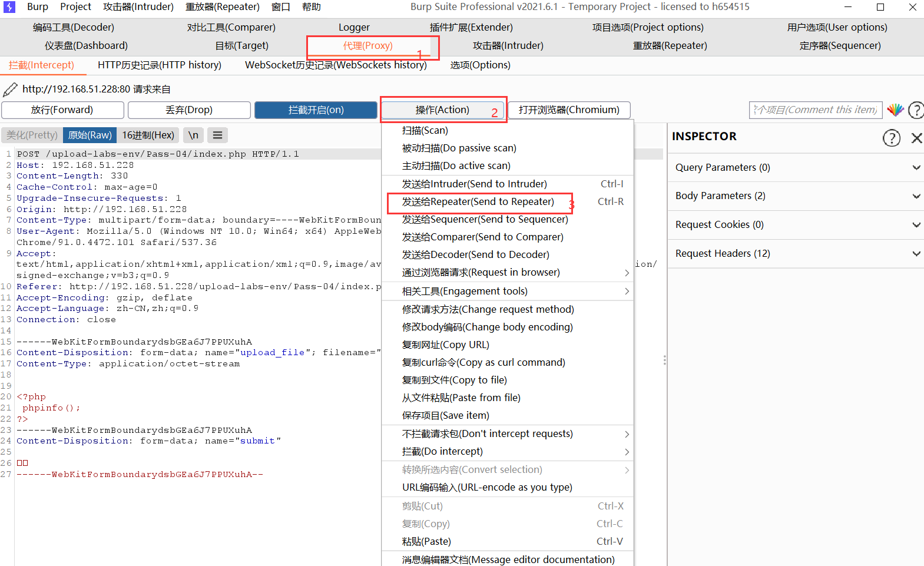The image size is (924, 566).
Task: Select 复制到文件(Copy to file)
Action: pos(508,380)
